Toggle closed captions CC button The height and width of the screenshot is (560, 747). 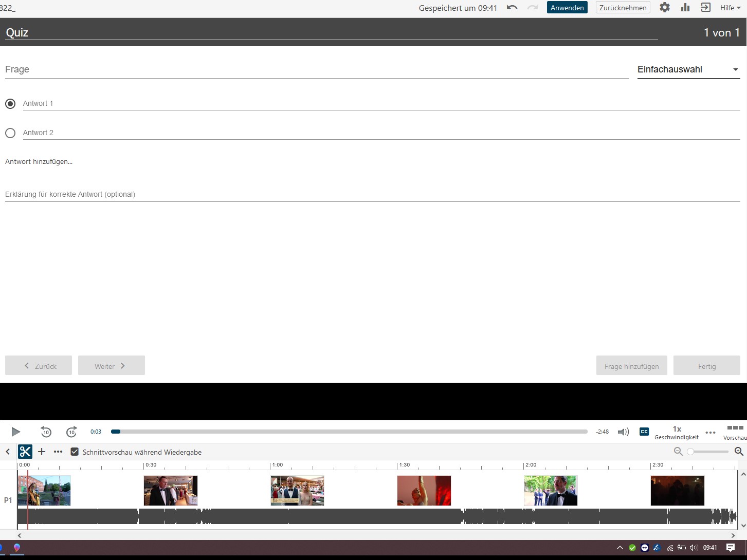[x=644, y=432]
